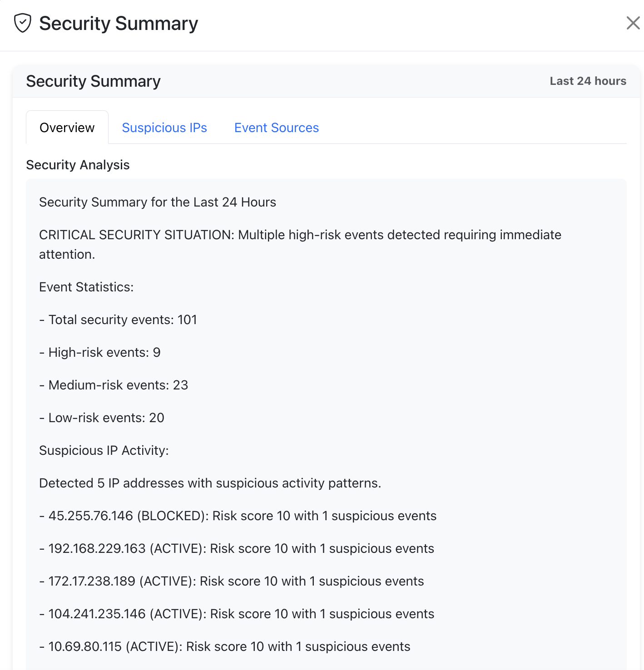Click the 10.69.80.115 active IP entry

(224, 646)
